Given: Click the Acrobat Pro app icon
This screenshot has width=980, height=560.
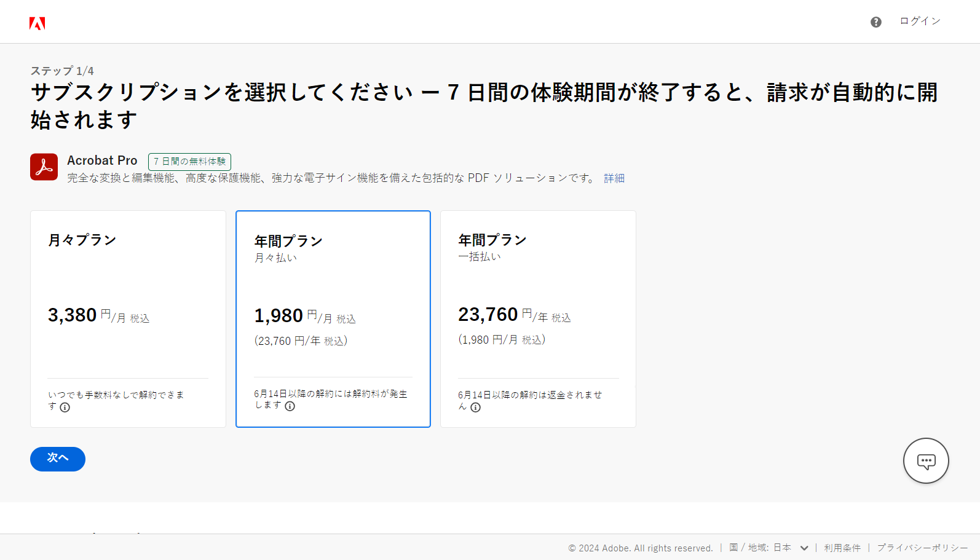Looking at the screenshot, I should pyautogui.click(x=44, y=167).
